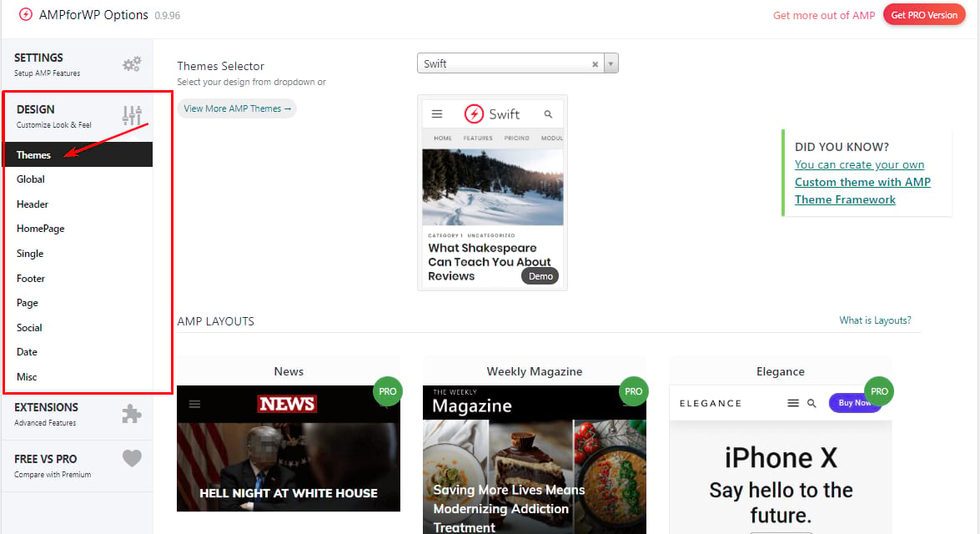This screenshot has height=534, width=980.
Task: Click the Demo button on Swift preview
Action: point(540,276)
